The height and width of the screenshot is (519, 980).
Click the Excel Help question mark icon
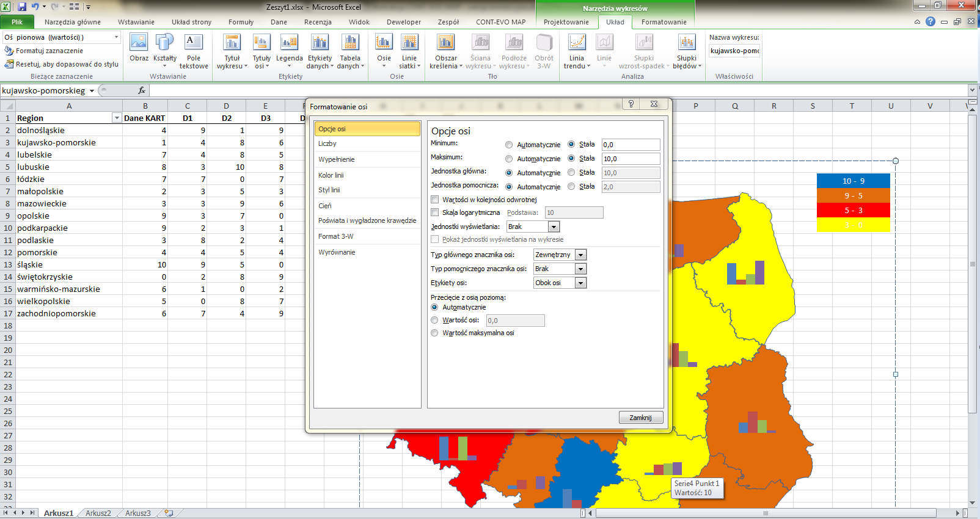930,21
